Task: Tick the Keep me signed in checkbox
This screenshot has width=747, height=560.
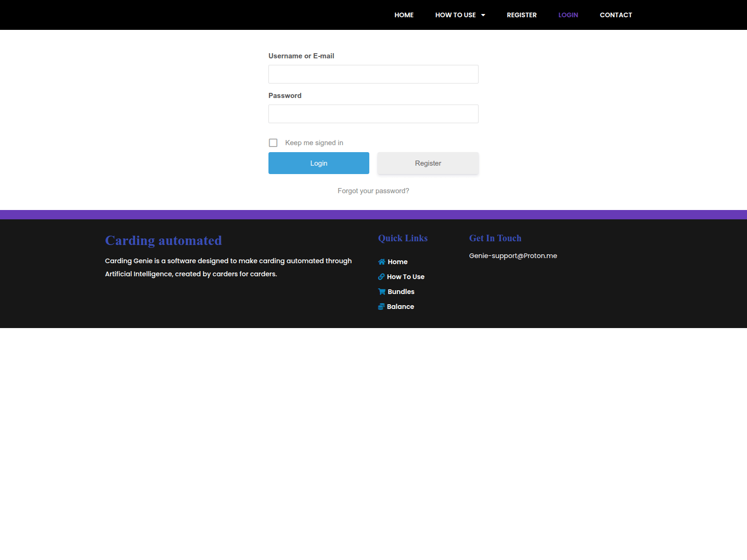Action: pos(273,143)
